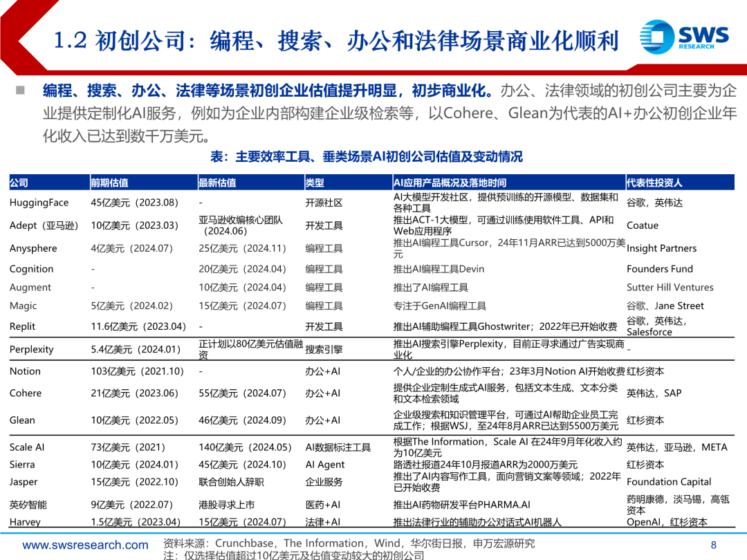Viewport: 747px width, 560px height.
Task: Select the Cognition company cell
Action: pyautogui.click(x=31, y=269)
